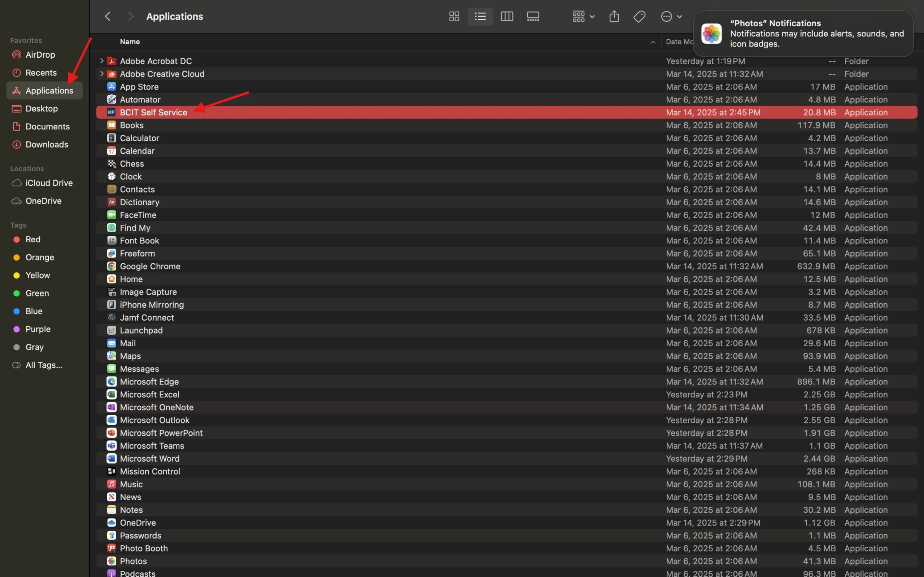The height and width of the screenshot is (577, 924).
Task: Switch to gallery view
Action: [x=533, y=17]
